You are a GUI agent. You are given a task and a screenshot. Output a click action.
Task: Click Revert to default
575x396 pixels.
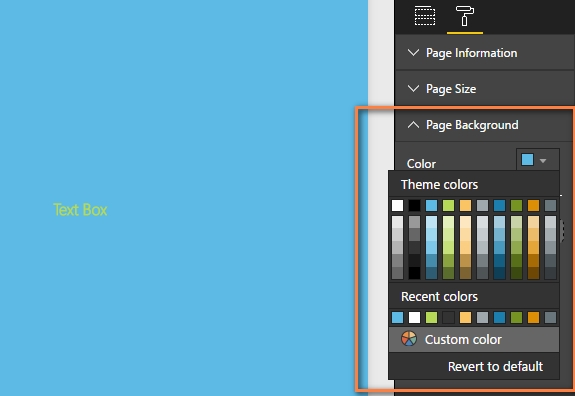coord(495,366)
